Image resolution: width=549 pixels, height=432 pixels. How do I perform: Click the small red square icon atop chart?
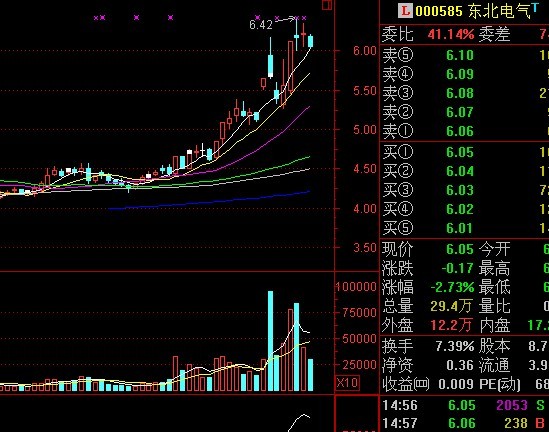[x=327, y=5]
